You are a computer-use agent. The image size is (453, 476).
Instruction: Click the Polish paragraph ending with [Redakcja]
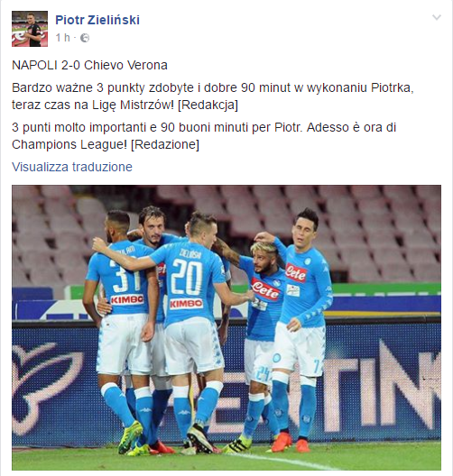213,96
